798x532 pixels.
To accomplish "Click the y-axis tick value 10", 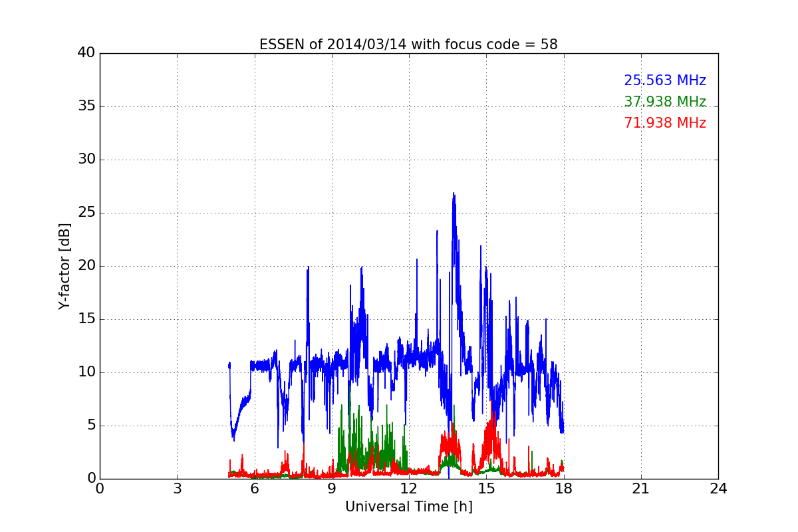I will coord(86,372).
